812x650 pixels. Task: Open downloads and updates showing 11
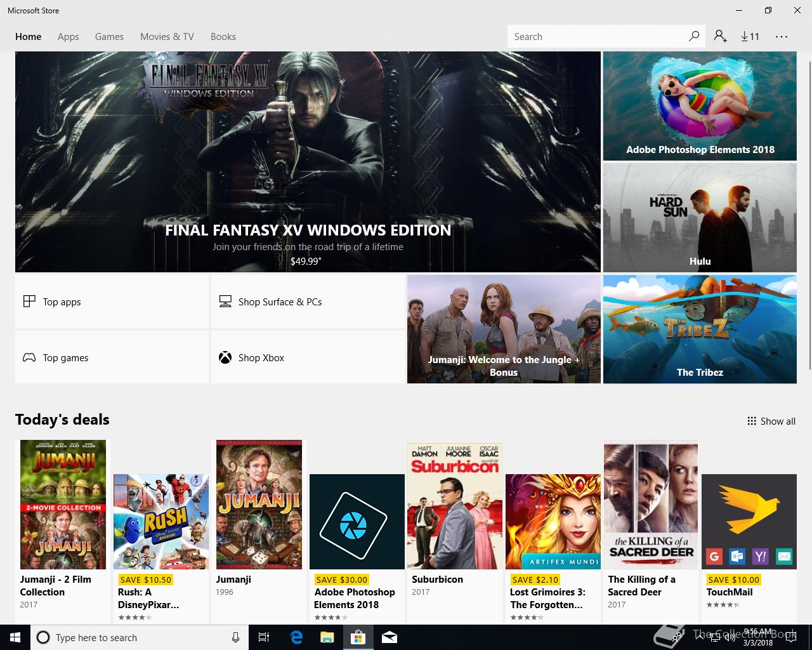(750, 36)
